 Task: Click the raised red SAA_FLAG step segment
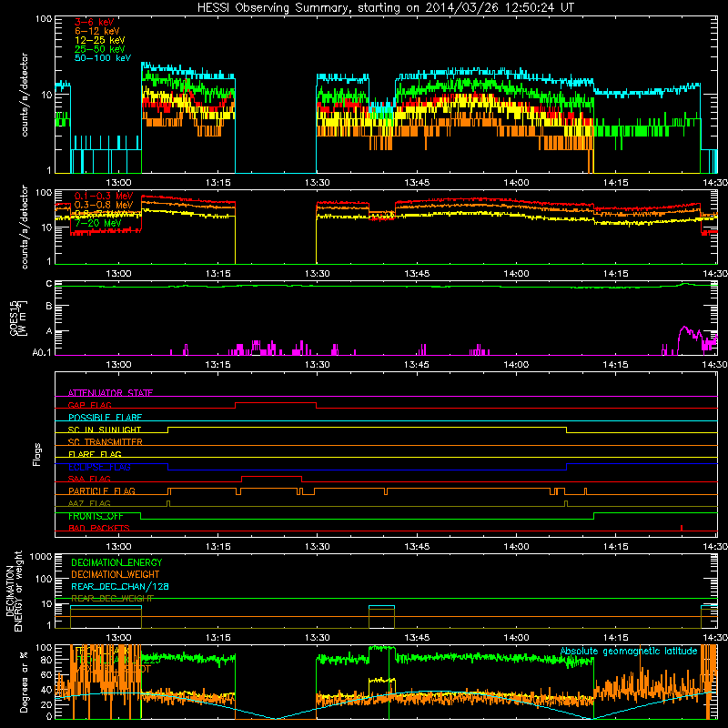271,476
